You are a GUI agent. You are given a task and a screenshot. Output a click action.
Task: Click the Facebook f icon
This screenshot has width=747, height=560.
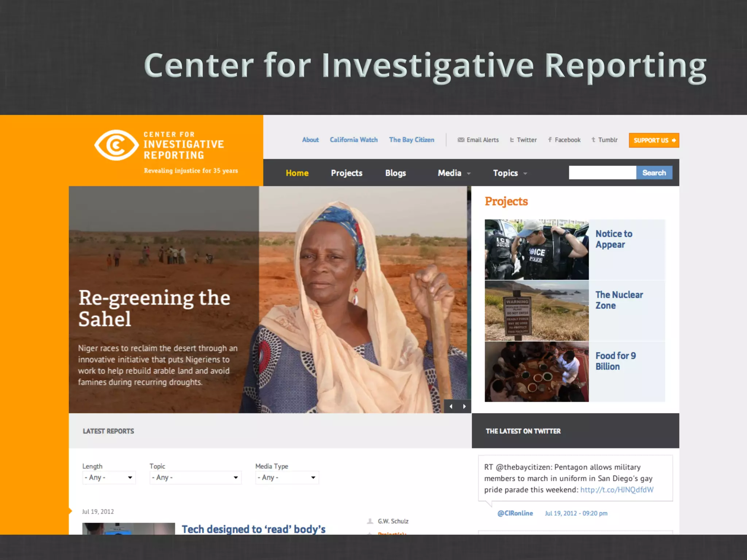tap(550, 140)
